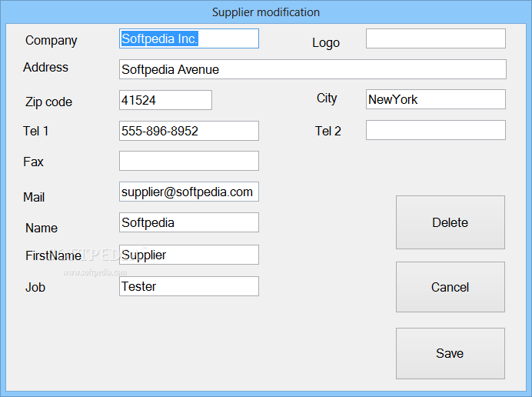
Task: Focus the Company field containing Softpedia Inc.
Action: click(189, 38)
